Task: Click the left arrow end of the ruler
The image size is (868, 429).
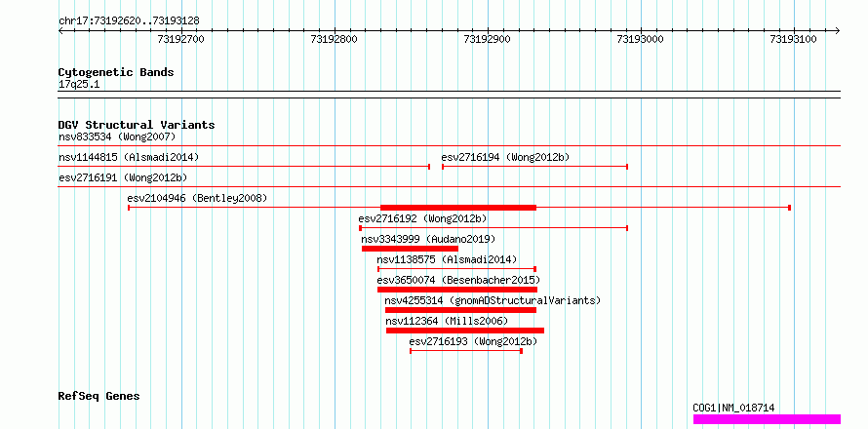Action: 60,31
